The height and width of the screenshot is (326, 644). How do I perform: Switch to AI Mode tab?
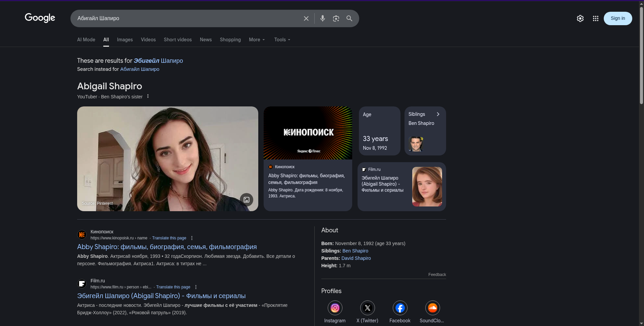click(86, 40)
